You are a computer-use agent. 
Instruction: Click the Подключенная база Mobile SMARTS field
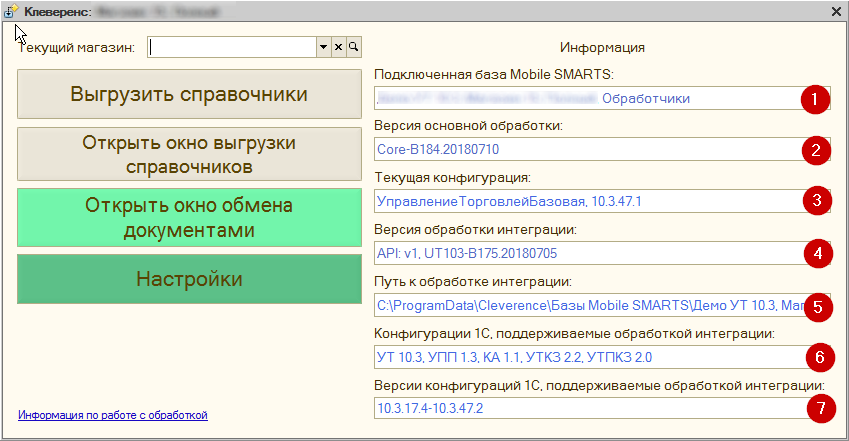tap(602, 98)
